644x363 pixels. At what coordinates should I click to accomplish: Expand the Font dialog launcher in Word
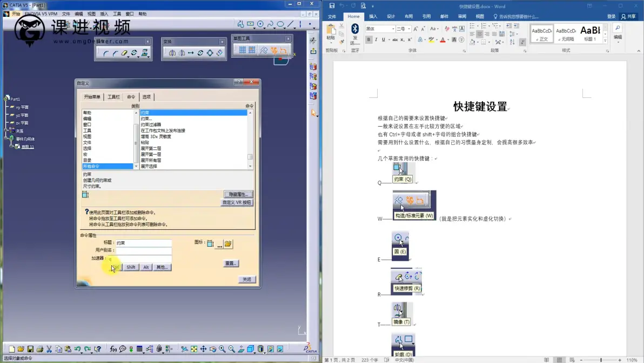(x=464, y=51)
